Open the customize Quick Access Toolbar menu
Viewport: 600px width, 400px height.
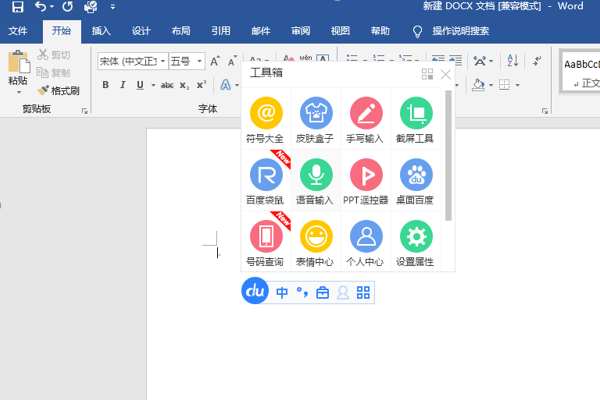click(x=112, y=7)
